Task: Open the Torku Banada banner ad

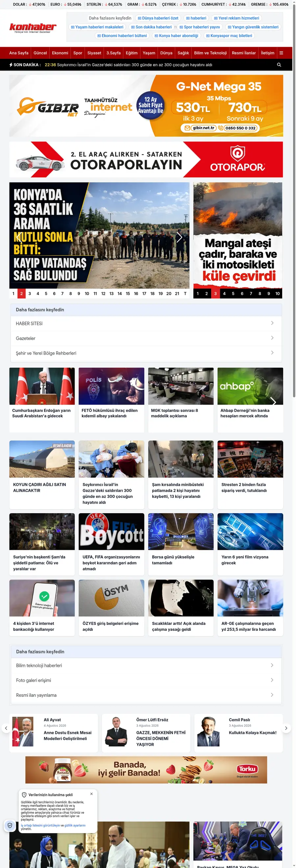Action: (146, 770)
